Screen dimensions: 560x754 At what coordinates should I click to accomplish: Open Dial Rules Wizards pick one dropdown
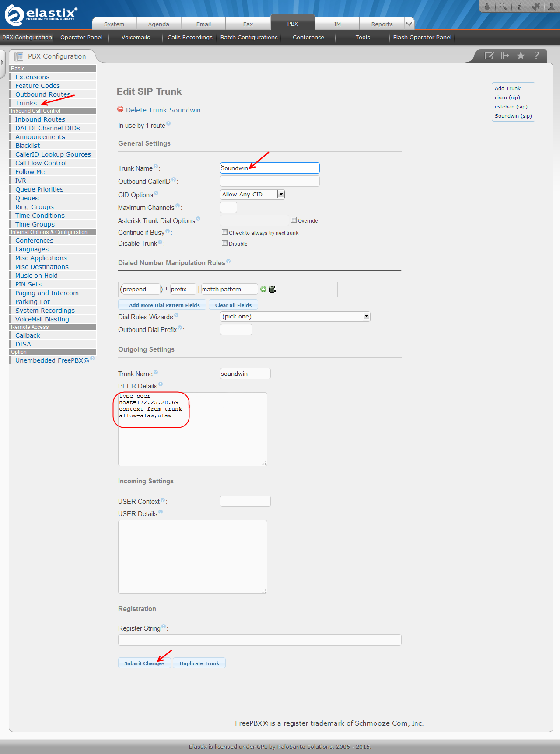(x=295, y=316)
